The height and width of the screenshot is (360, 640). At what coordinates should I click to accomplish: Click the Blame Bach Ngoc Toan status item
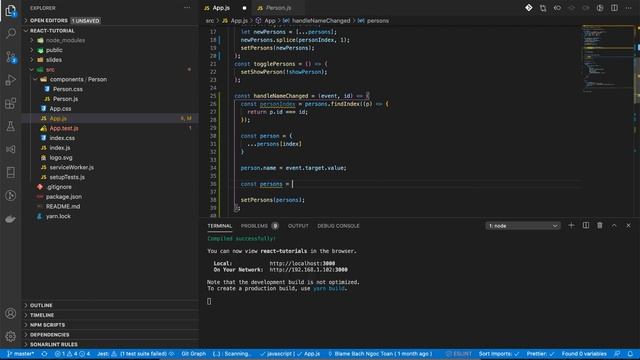[x=380, y=354]
